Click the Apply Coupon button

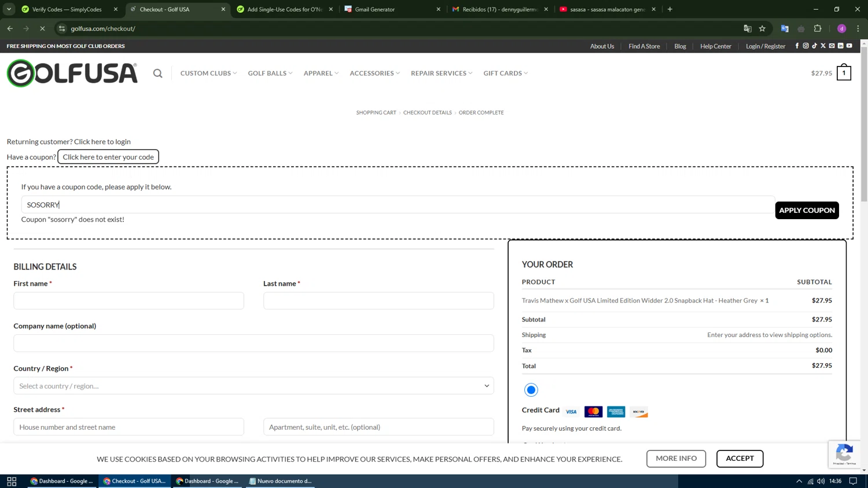807,210
